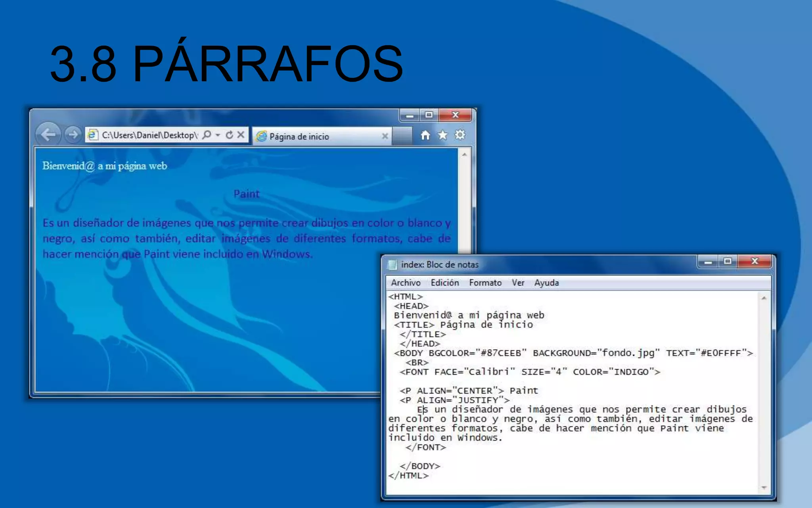
Task: Click the search magnifier in address bar
Action: tap(207, 135)
